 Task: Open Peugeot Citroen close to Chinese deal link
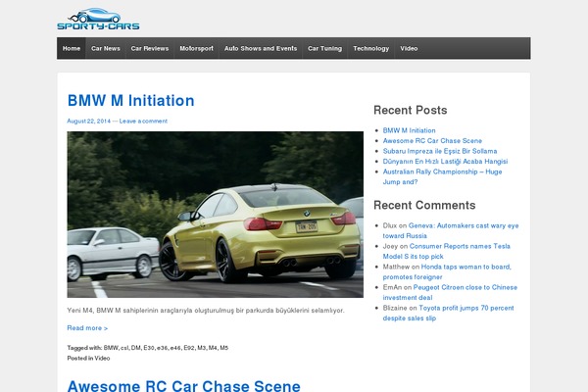(450, 293)
